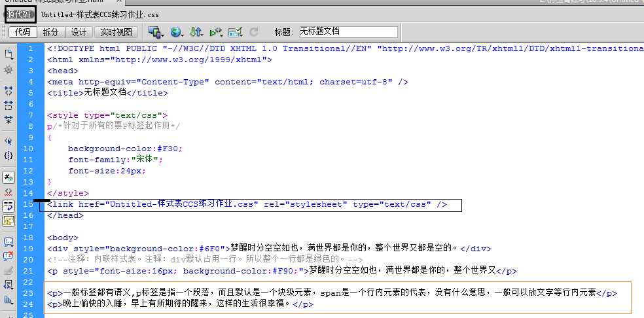Viewport: 644px width, 318px height.
Task: Click the comment 针对于所有的票p标签起作用
Action: click(116, 126)
